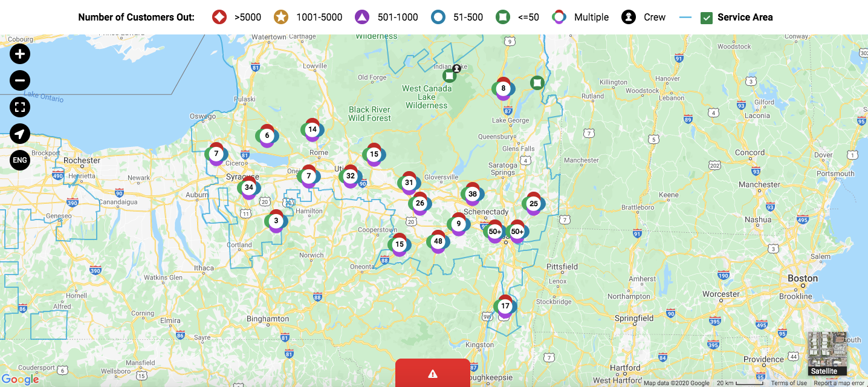Open the Terms of Use link
Image resolution: width=868 pixels, height=387 pixels.
point(788,383)
